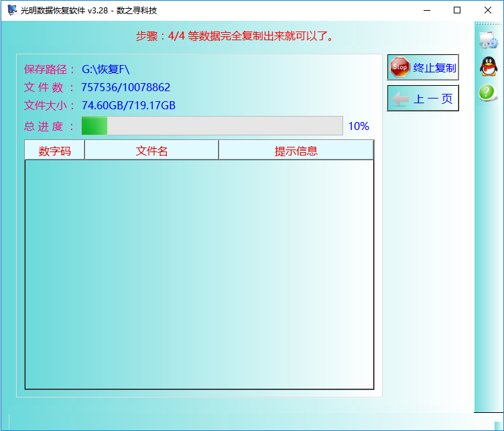504x431 pixels.
Task: Click the save path G:\恢复F\ text
Action: click(x=105, y=69)
